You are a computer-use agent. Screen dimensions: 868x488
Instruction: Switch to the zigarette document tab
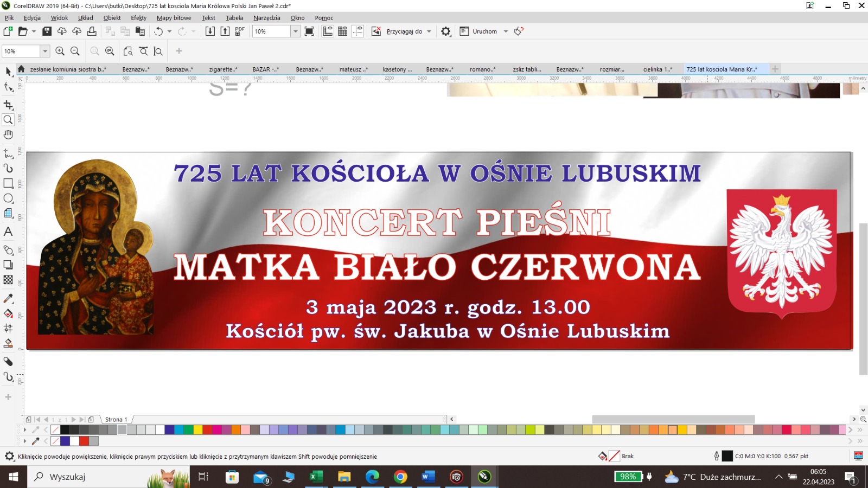pyautogui.click(x=223, y=69)
